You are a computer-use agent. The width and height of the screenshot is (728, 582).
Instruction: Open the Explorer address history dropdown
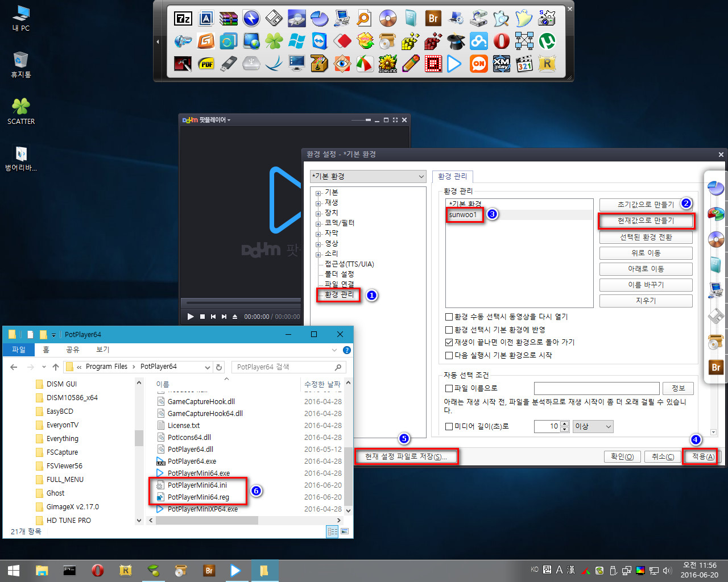(x=208, y=367)
